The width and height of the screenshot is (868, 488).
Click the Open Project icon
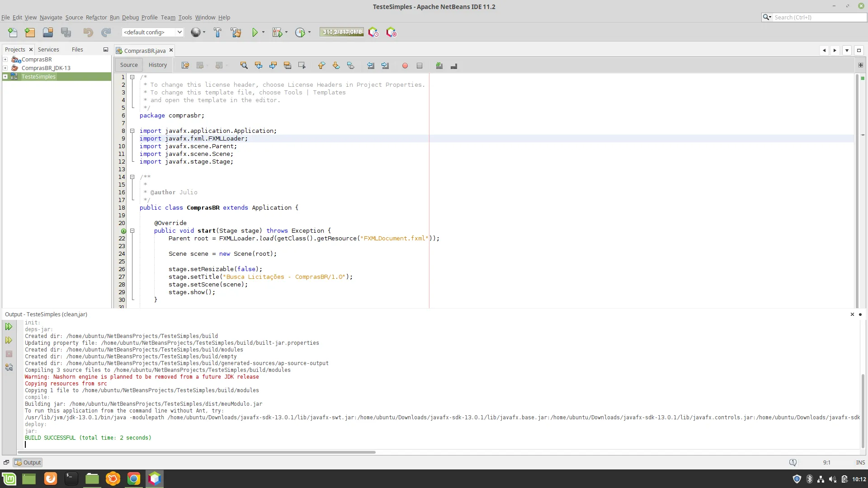(x=48, y=32)
